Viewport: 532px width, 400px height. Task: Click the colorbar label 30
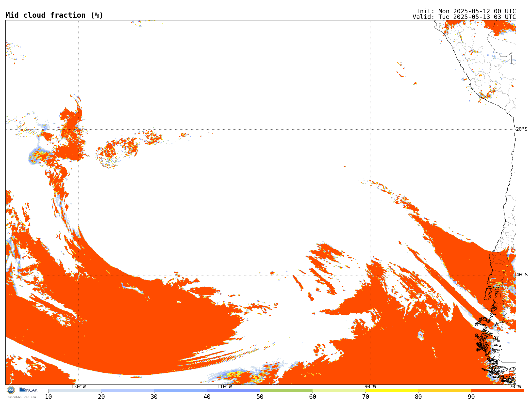click(x=154, y=397)
